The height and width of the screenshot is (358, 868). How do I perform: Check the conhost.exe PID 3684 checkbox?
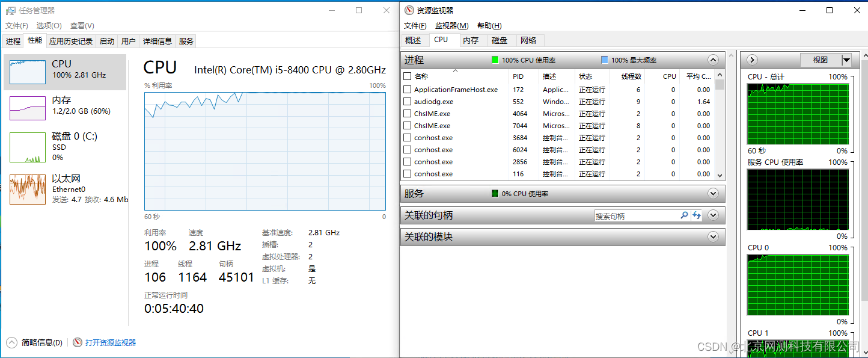click(408, 138)
